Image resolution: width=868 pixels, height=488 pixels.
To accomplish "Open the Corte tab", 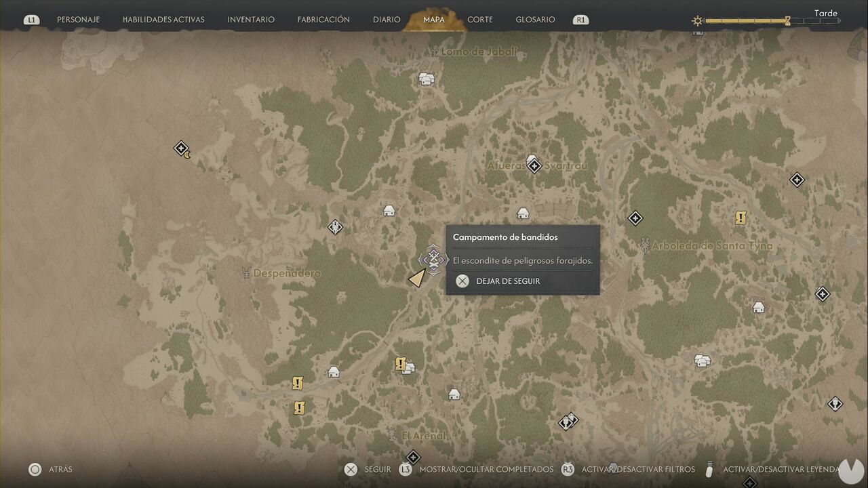I will click(480, 20).
